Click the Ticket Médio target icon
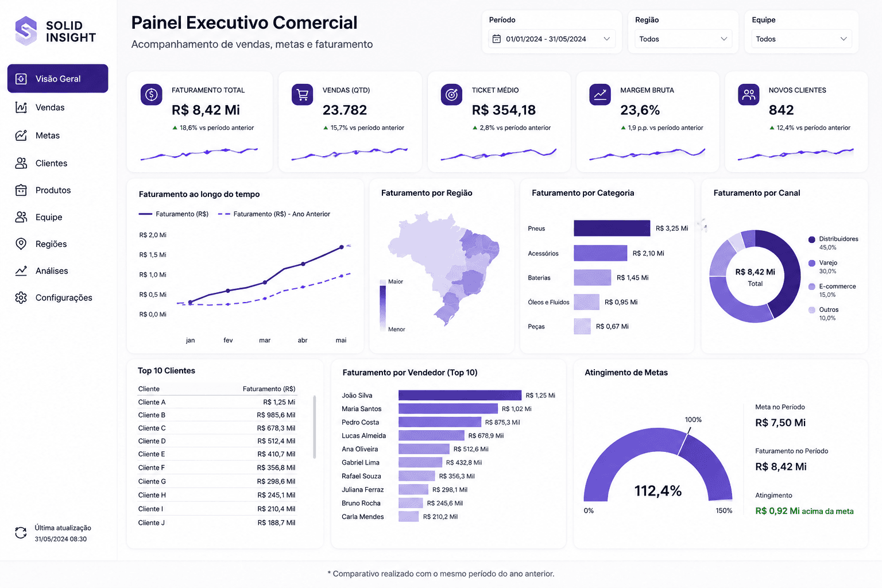This screenshot has width=882, height=588. click(x=451, y=94)
